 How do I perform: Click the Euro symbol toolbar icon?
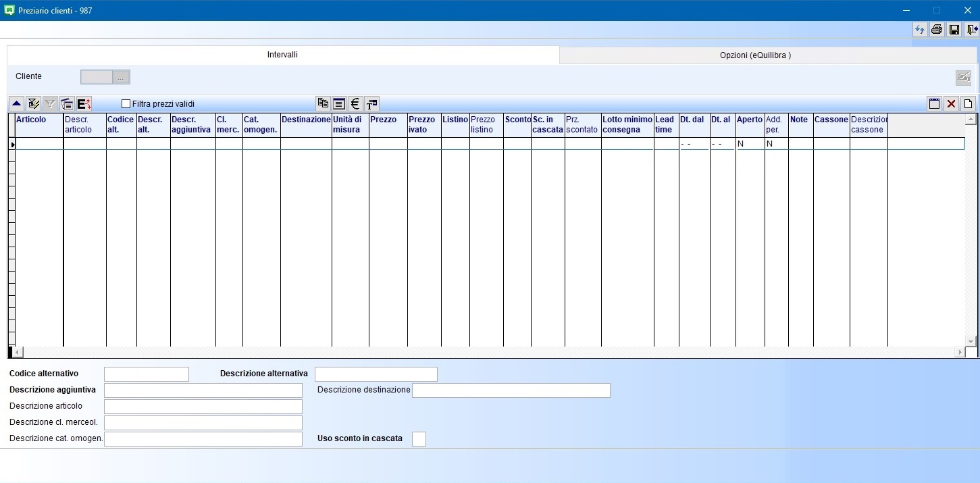click(x=355, y=104)
